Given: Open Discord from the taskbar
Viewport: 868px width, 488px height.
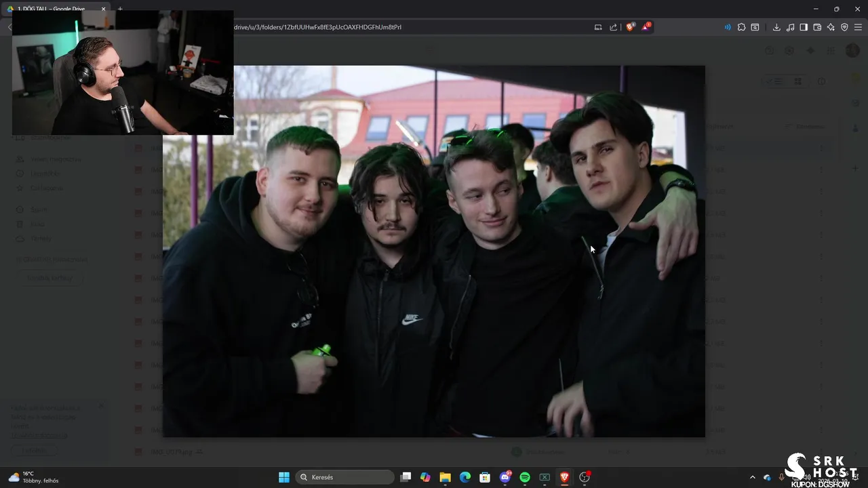Looking at the screenshot, I should pyautogui.click(x=505, y=477).
